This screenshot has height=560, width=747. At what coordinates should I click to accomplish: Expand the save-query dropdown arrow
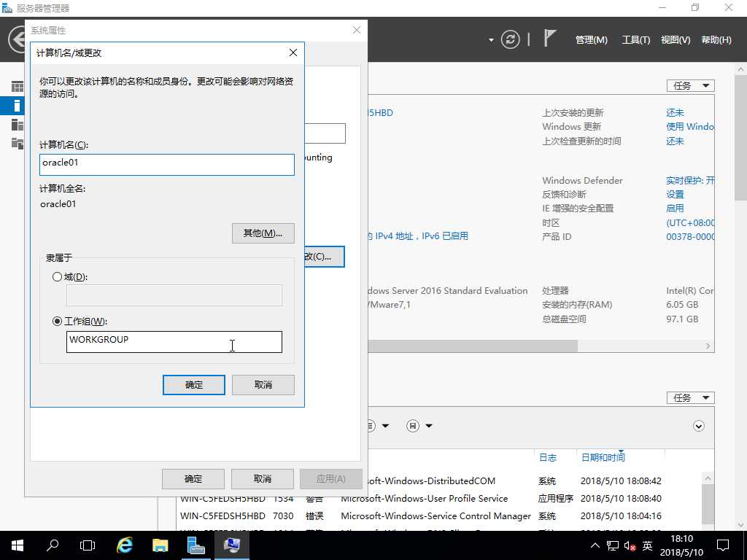[x=429, y=426]
